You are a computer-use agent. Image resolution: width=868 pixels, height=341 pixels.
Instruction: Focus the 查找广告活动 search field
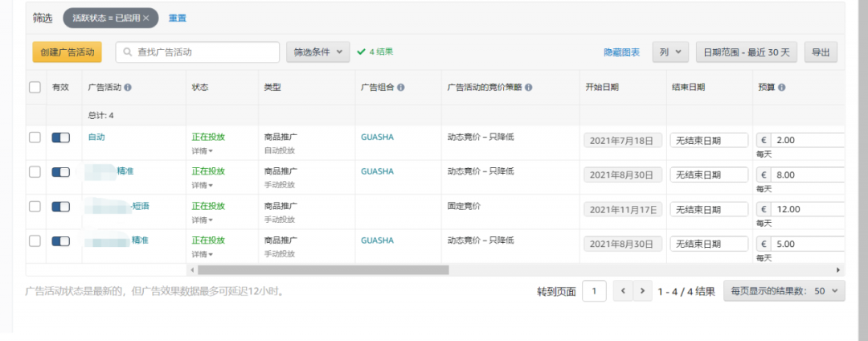198,52
